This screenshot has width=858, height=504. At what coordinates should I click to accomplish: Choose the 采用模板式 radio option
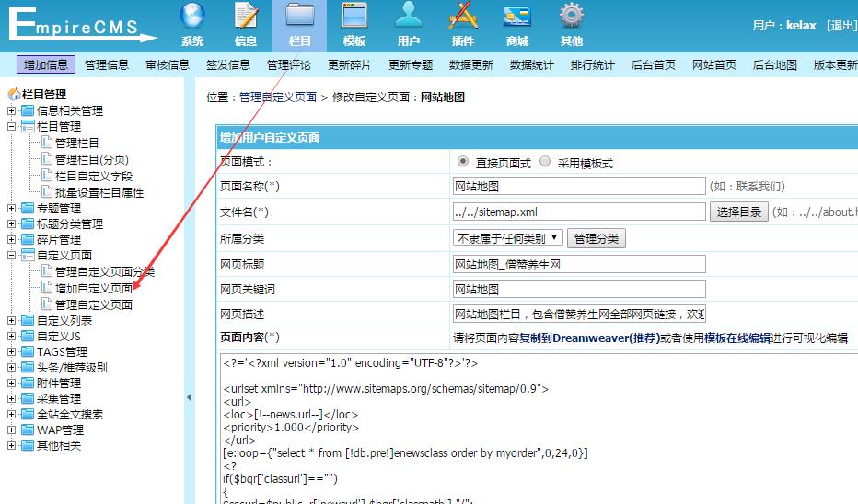pos(545,162)
